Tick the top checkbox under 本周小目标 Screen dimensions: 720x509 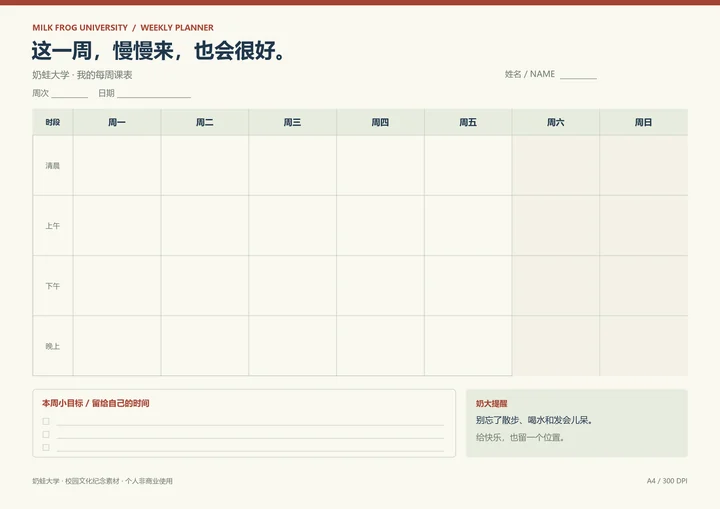tap(46, 421)
